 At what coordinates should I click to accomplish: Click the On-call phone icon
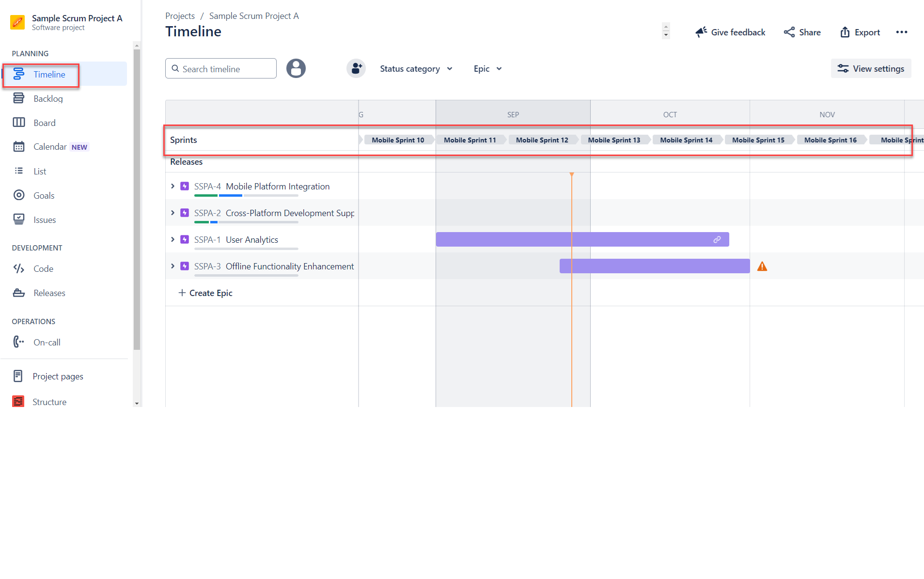pyautogui.click(x=19, y=342)
